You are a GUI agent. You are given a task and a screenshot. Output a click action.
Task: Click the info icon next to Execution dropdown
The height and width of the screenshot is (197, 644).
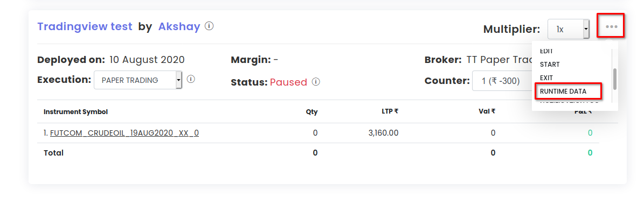coord(191,79)
